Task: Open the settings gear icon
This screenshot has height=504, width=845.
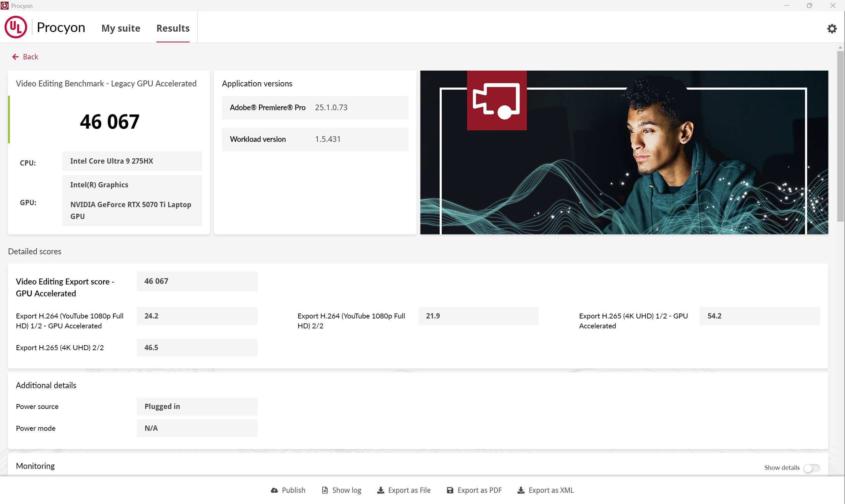Action: (831, 28)
